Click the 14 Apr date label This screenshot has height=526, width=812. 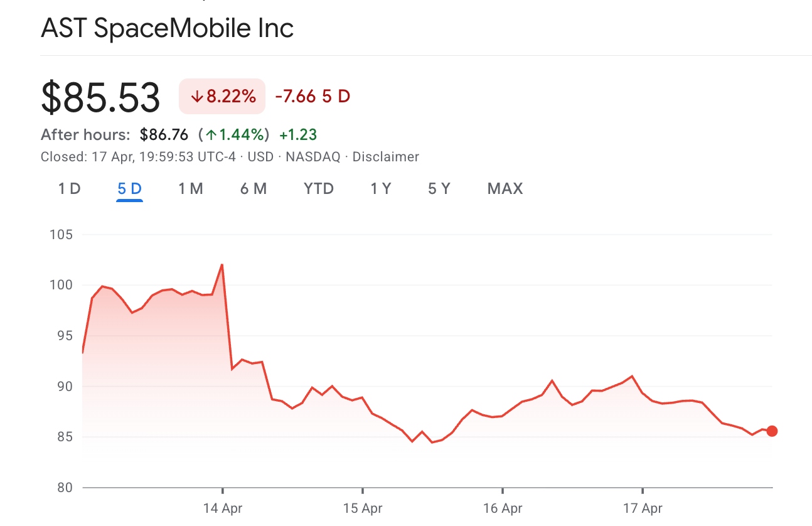[x=223, y=508]
